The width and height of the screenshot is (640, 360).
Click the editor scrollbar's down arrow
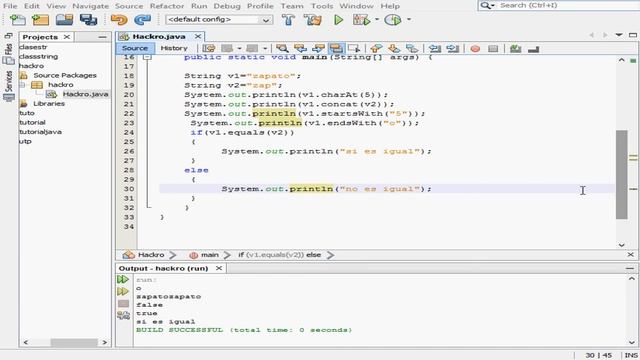[x=621, y=245]
